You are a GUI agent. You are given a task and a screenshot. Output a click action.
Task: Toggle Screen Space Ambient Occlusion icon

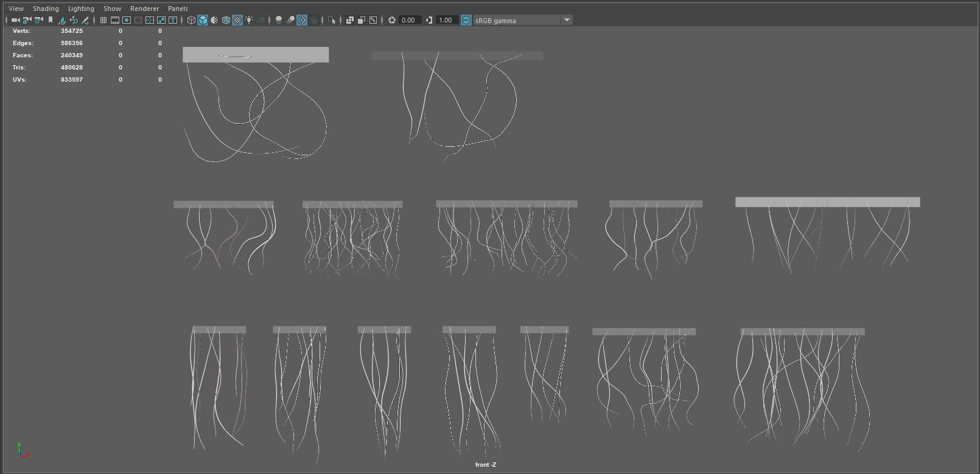(x=279, y=20)
